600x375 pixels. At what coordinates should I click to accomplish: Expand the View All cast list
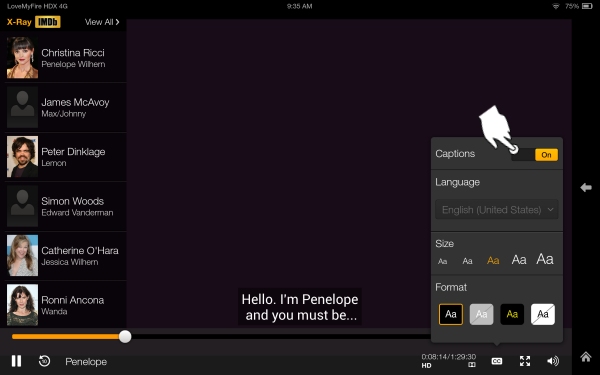point(102,22)
